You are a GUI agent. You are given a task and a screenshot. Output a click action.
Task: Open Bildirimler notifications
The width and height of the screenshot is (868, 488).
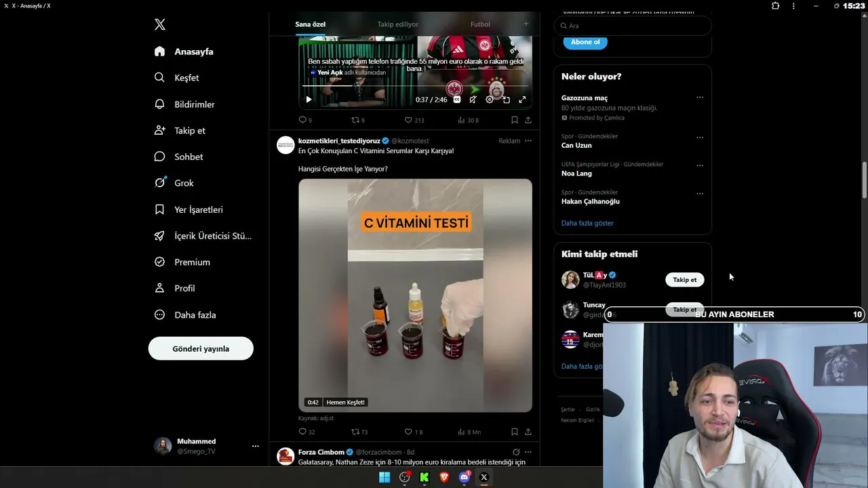tap(184, 104)
